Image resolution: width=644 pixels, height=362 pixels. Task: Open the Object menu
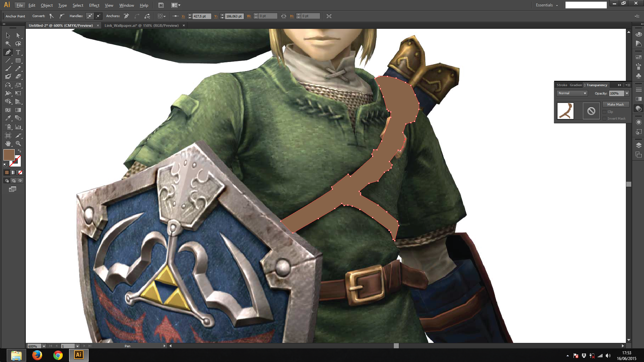(x=47, y=5)
